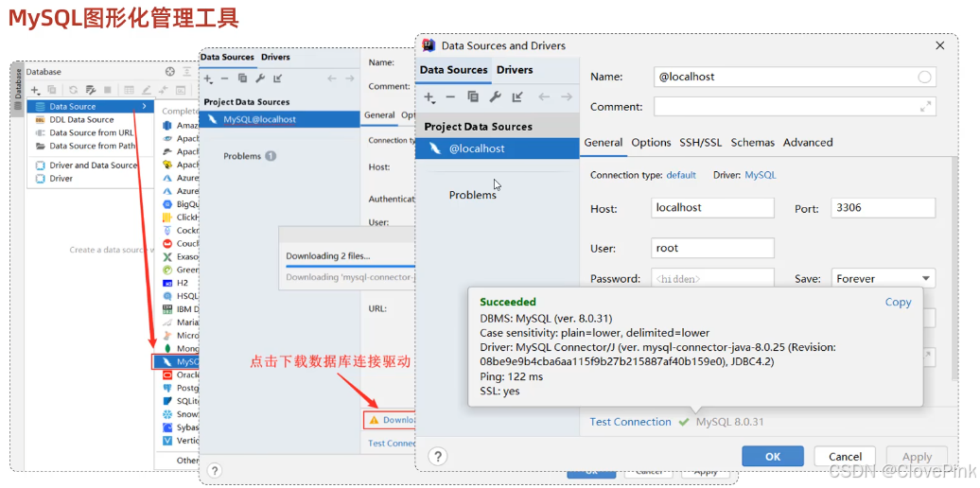Screen dimensions: 980x488
Task: Select General tab in front dialog
Action: point(604,143)
